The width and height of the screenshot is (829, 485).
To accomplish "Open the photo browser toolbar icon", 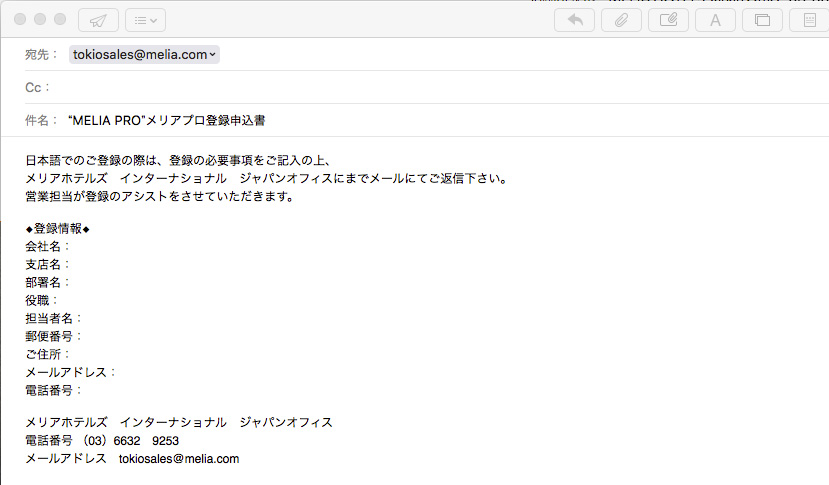I will 762,19.
